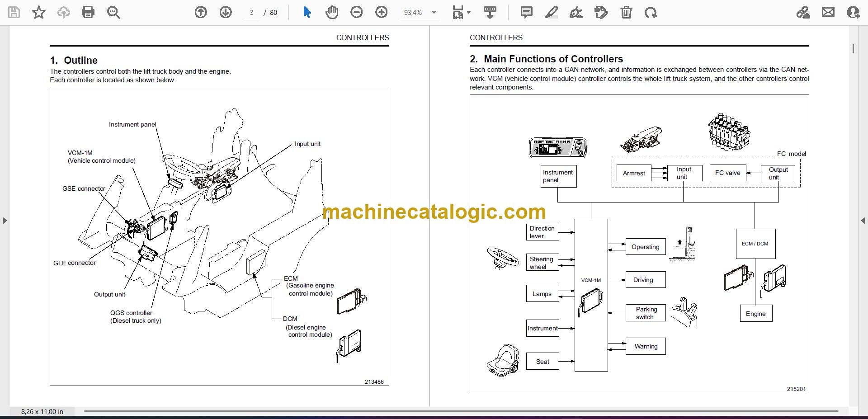Rotate the page view
Viewport: 868px width, 419px height.
pyautogui.click(x=651, y=12)
